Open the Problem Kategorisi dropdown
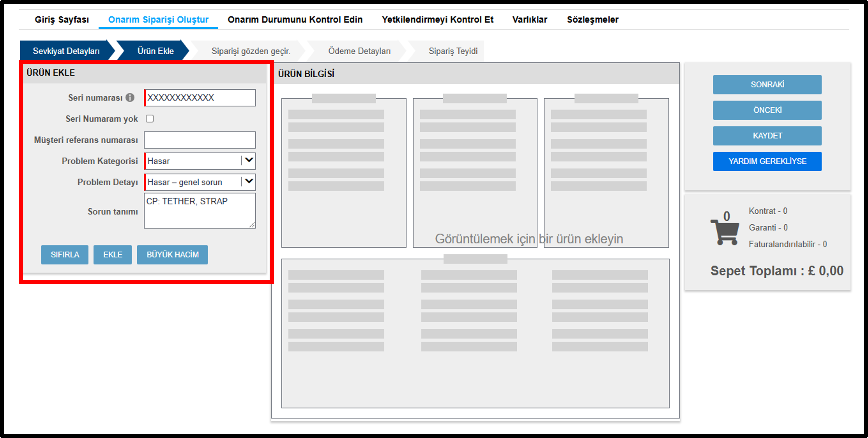The width and height of the screenshot is (868, 438). 200,161
